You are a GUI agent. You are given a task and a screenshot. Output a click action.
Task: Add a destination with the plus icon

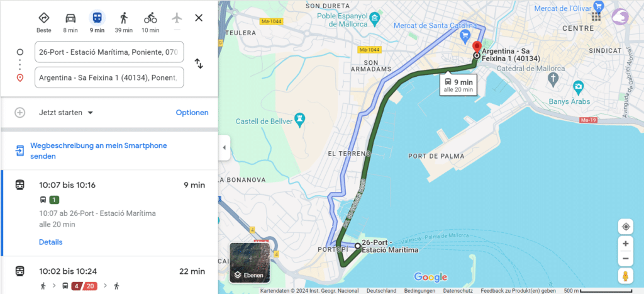tap(19, 113)
